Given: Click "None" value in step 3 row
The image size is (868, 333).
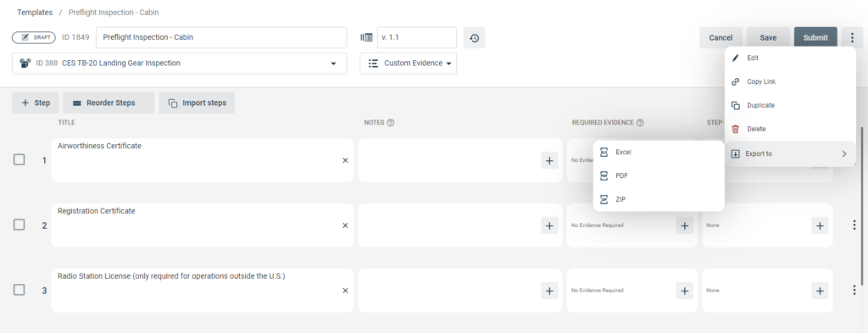Looking at the screenshot, I should [x=712, y=291].
